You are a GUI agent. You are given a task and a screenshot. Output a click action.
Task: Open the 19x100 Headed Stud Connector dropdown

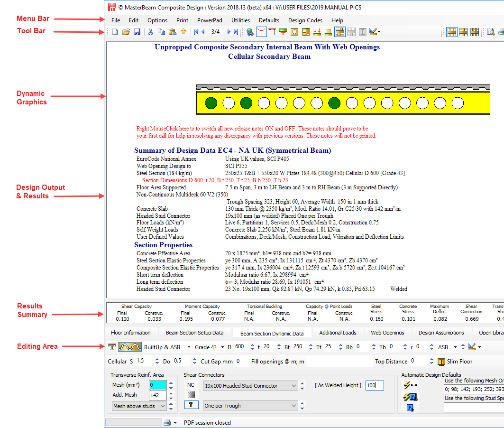coord(294,386)
